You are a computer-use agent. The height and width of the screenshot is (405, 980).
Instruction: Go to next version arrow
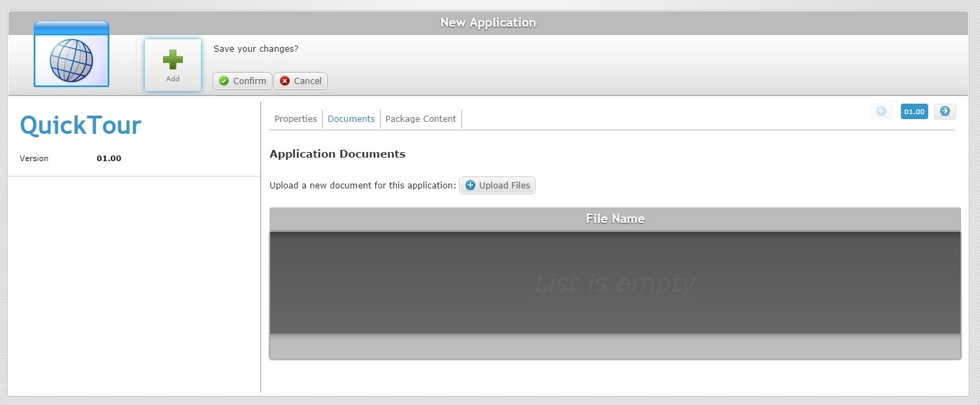click(x=945, y=111)
